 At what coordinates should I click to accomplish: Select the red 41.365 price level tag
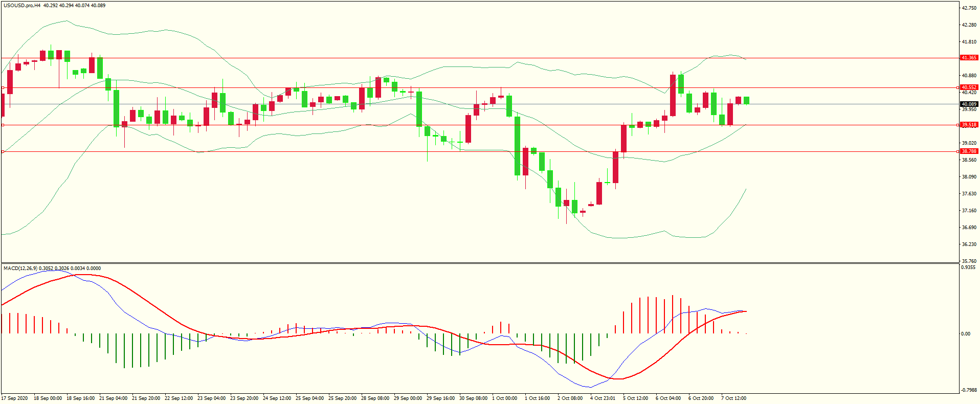pyautogui.click(x=969, y=58)
